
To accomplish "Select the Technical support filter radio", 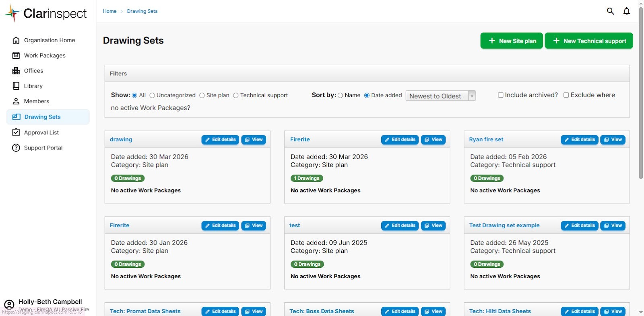I will (x=236, y=96).
